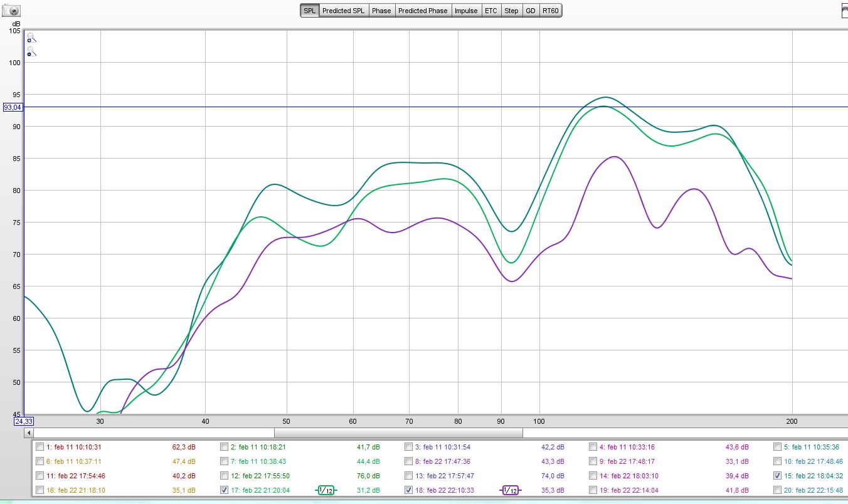Image resolution: width=848 pixels, height=504 pixels.
Task: Click the green 1/12 smoothing trace icon
Action: (325, 490)
